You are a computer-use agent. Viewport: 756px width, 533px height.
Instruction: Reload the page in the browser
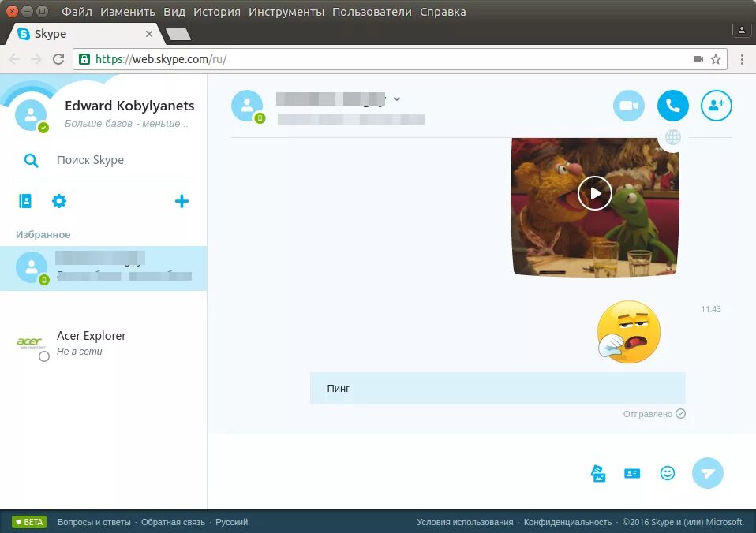[58, 59]
